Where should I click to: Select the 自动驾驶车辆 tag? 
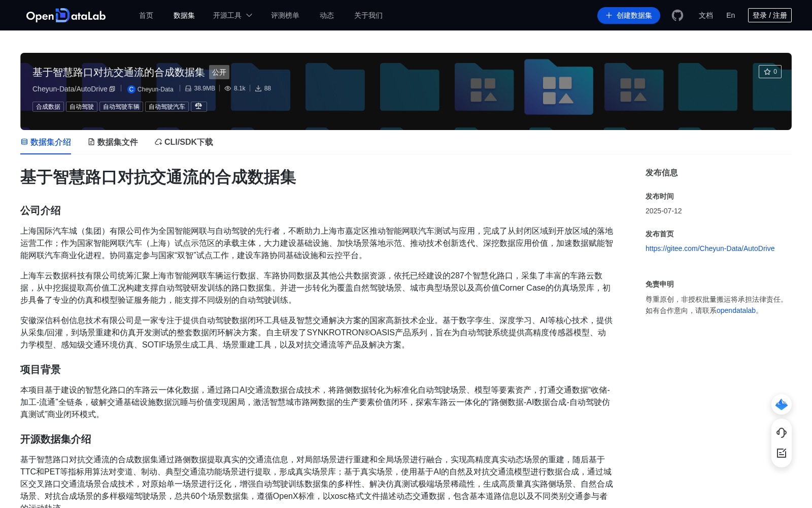(x=121, y=107)
